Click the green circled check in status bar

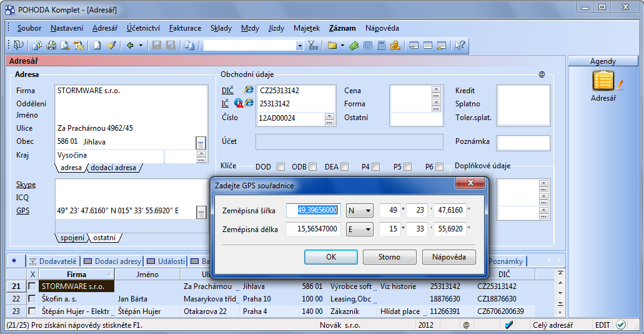(621, 325)
